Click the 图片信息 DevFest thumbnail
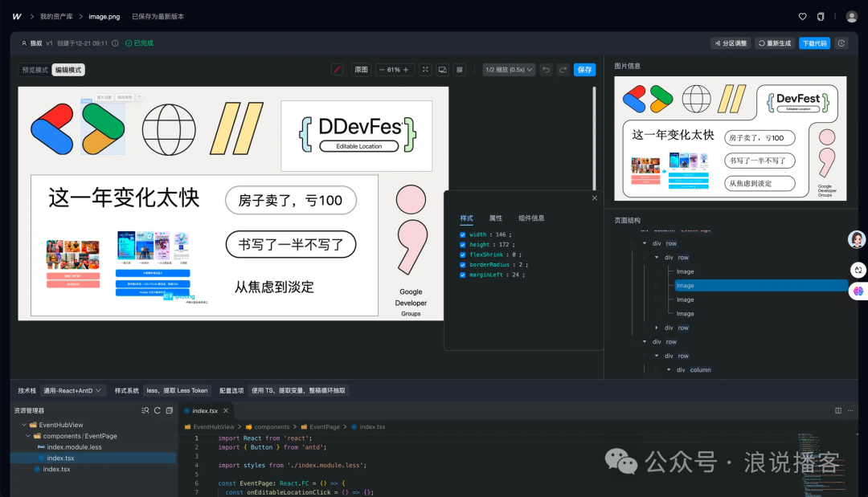The image size is (868, 497). click(730, 138)
